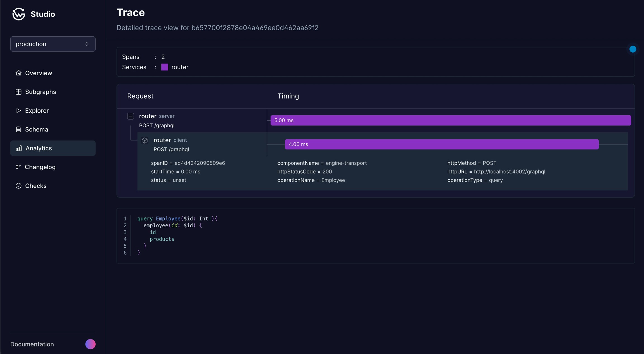This screenshot has width=644, height=354.
Task: Click the purple router service color swatch
Action: (165, 67)
